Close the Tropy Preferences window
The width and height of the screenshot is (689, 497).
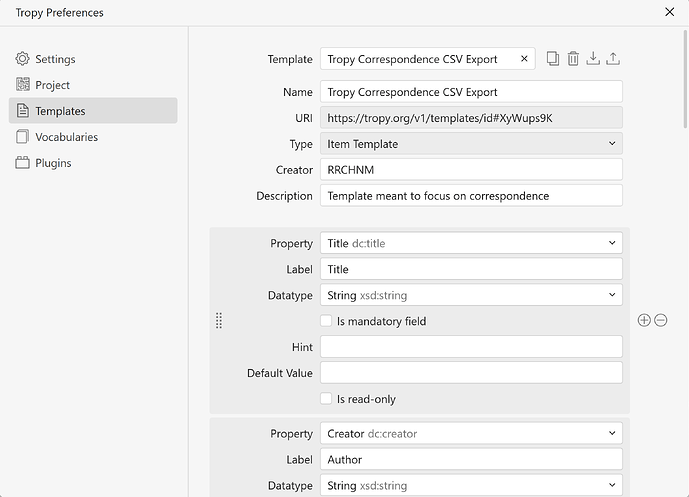coord(669,12)
